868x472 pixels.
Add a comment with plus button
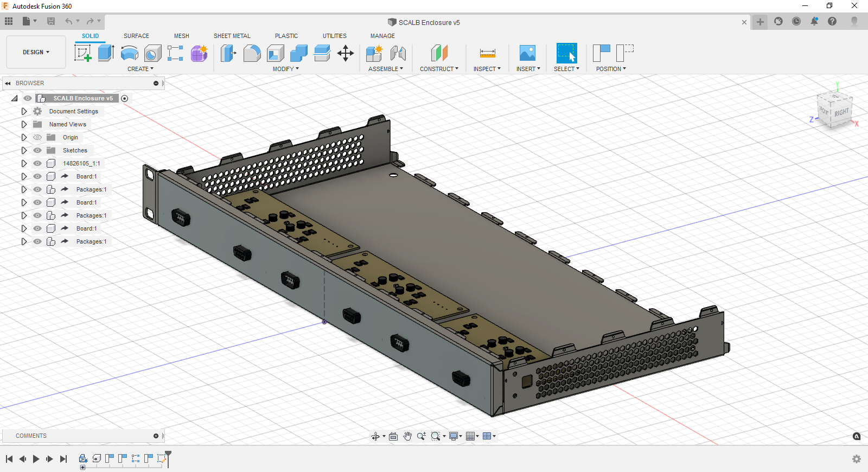pos(156,436)
